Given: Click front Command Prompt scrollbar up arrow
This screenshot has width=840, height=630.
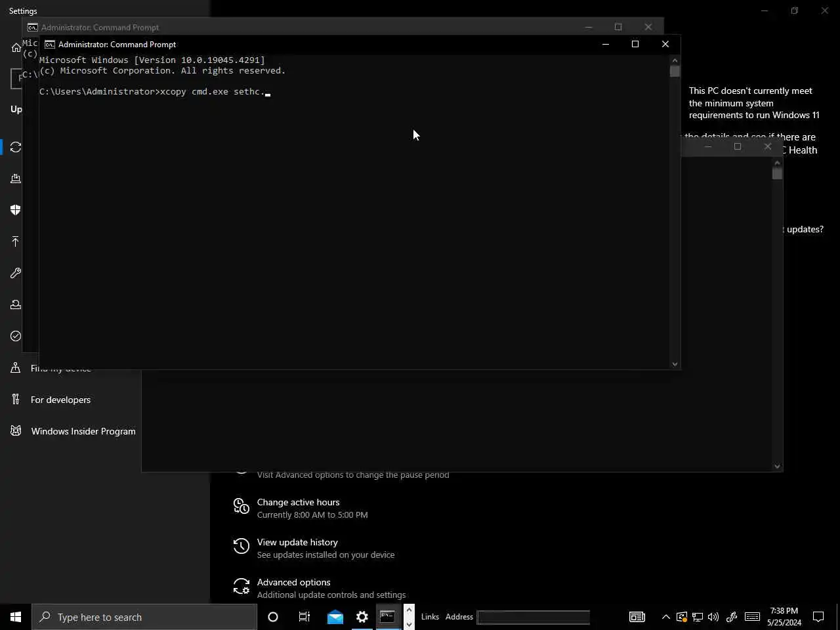Looking at the screenshot, I should [x=675, y=60].
